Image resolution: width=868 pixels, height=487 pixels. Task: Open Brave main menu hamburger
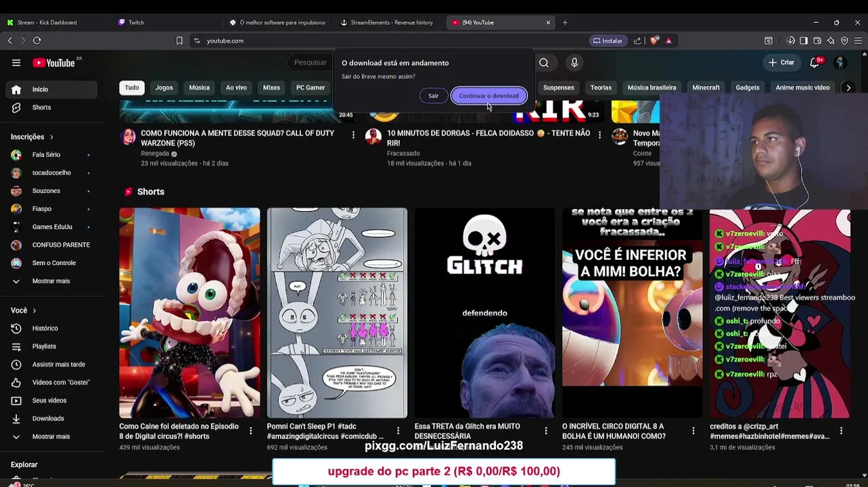click(858, 41)
